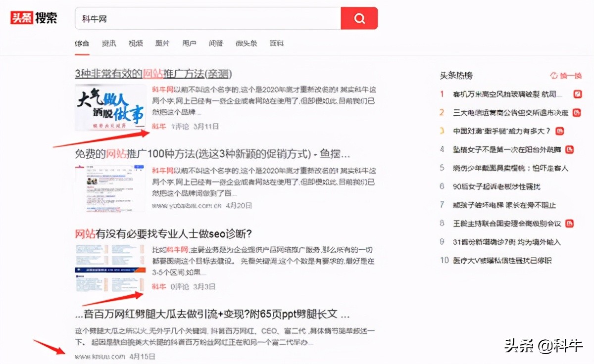Click the badge next to 中国对澳 hot topic
The image size is (594, 364).
pos(559,131)
